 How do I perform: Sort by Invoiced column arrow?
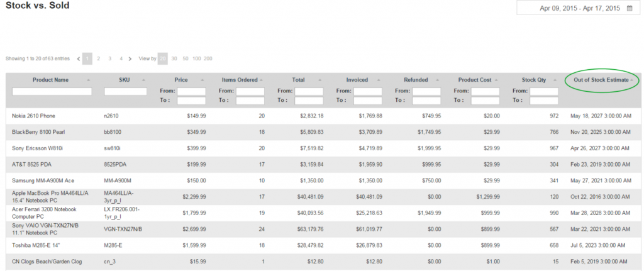point(379,80)
